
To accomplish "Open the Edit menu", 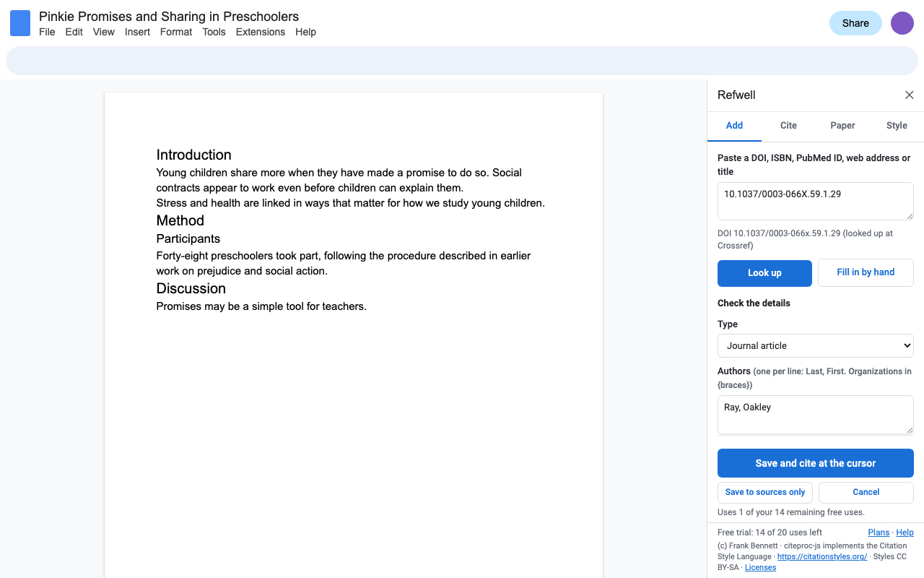I will coord(74,32).
